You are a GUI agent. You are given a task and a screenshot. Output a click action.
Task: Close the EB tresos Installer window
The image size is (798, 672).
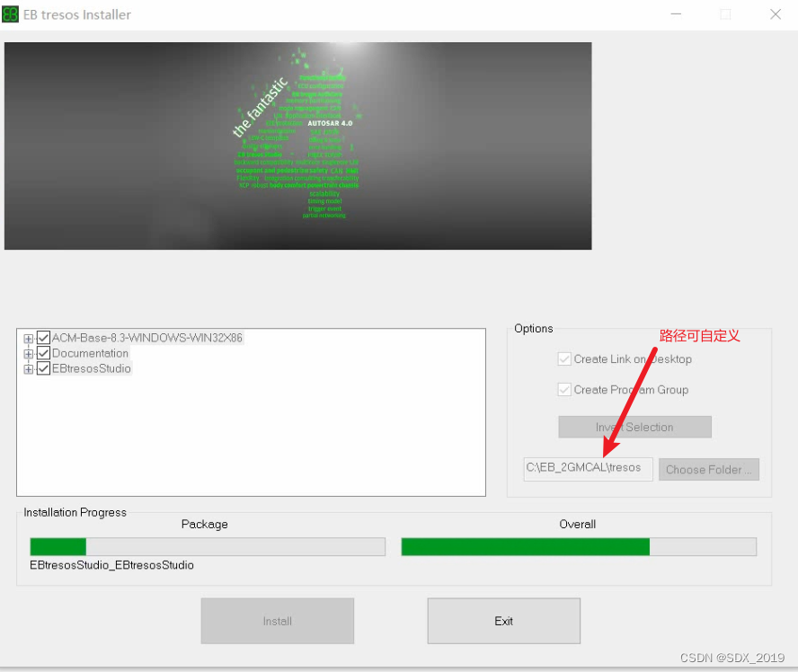click(x=776, y=14)
